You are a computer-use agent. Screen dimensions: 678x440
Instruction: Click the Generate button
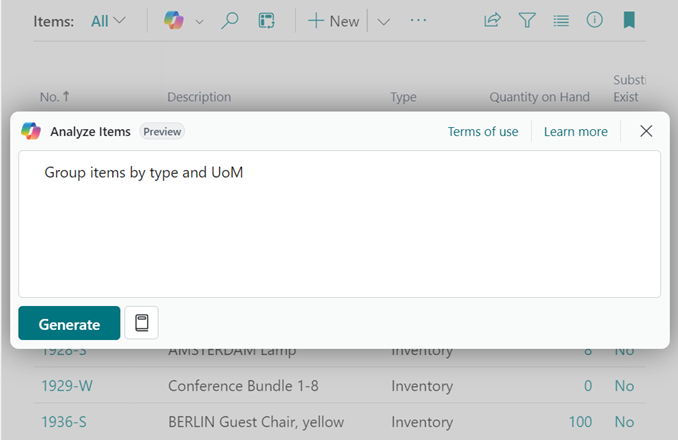pos(69,323)
